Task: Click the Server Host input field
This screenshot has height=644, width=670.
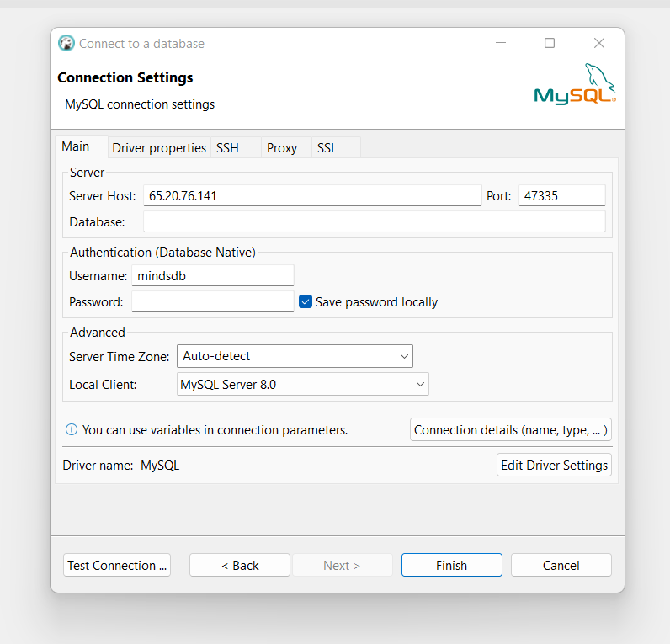Action: 311,196
